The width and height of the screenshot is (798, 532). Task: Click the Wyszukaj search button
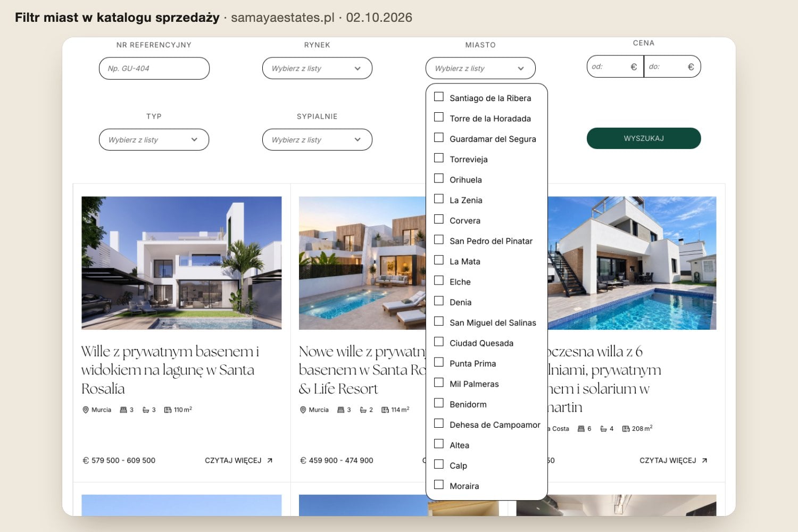tap(644, 138)
